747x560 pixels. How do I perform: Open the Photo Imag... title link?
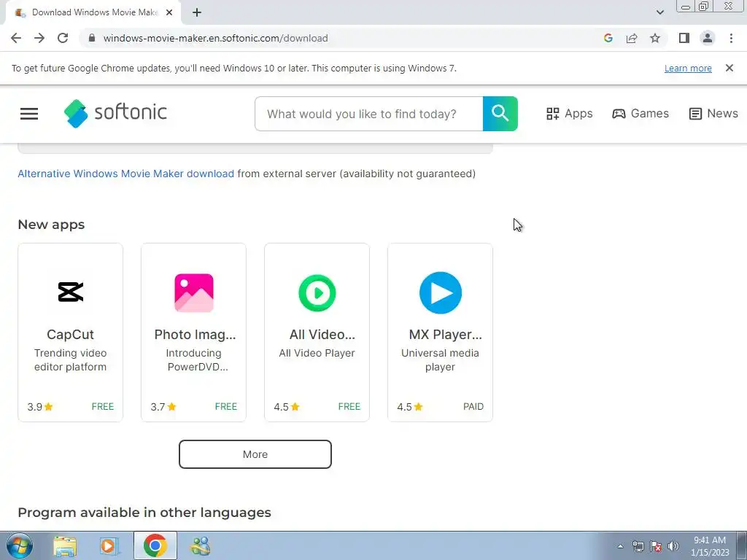point(195,334)
